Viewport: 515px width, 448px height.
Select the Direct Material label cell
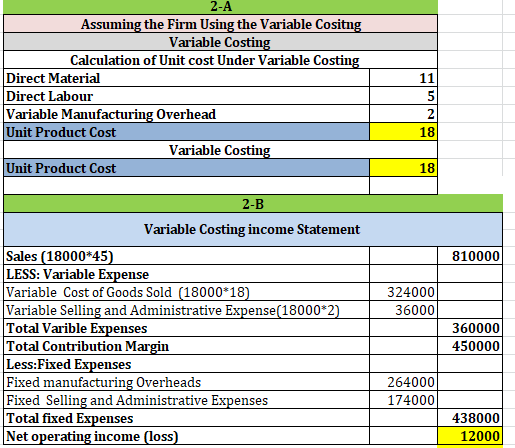click(186, 78)
